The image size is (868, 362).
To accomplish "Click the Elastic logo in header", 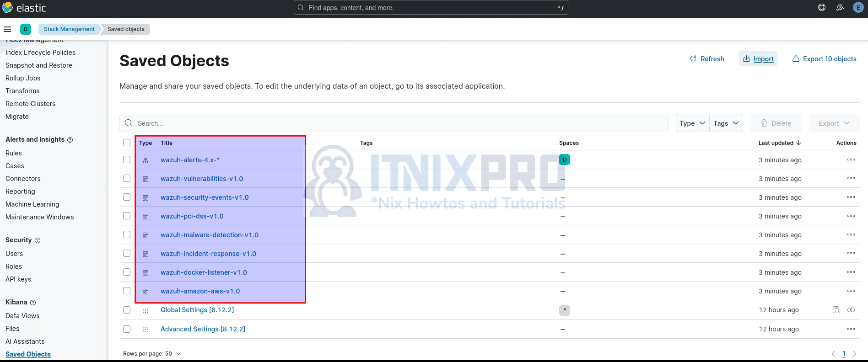I will tap(24, 8).
